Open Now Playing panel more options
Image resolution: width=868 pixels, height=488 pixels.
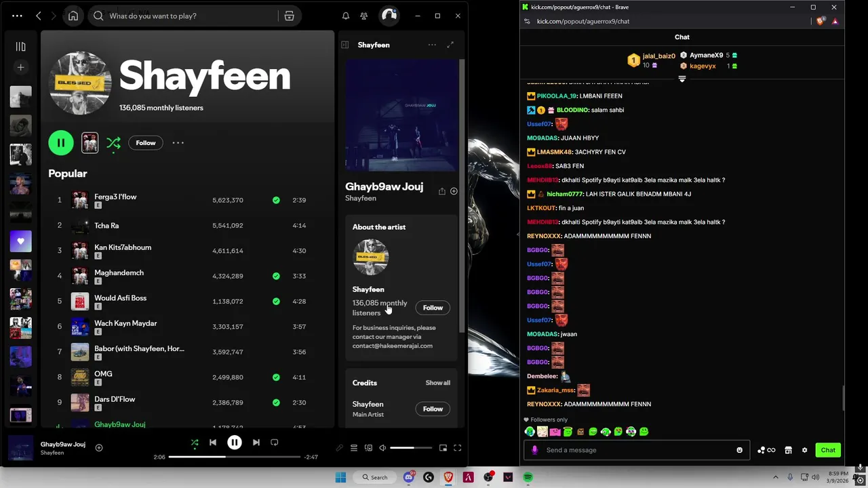tap(432, 45)
